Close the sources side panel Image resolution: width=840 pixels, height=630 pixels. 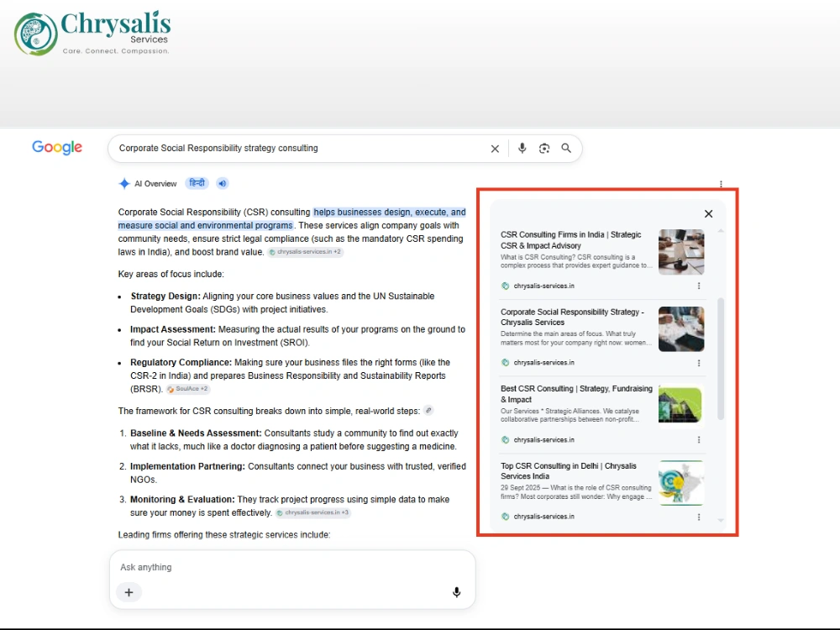click(708, 213)
